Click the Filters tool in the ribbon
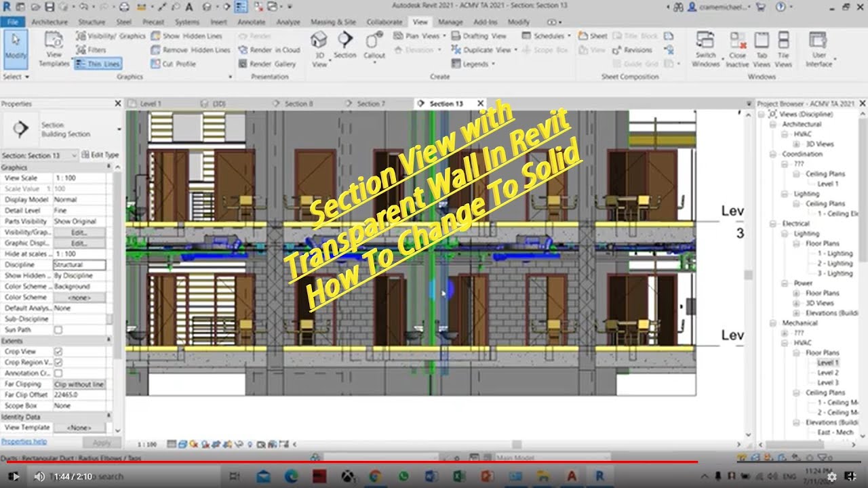 pos(91,50)
